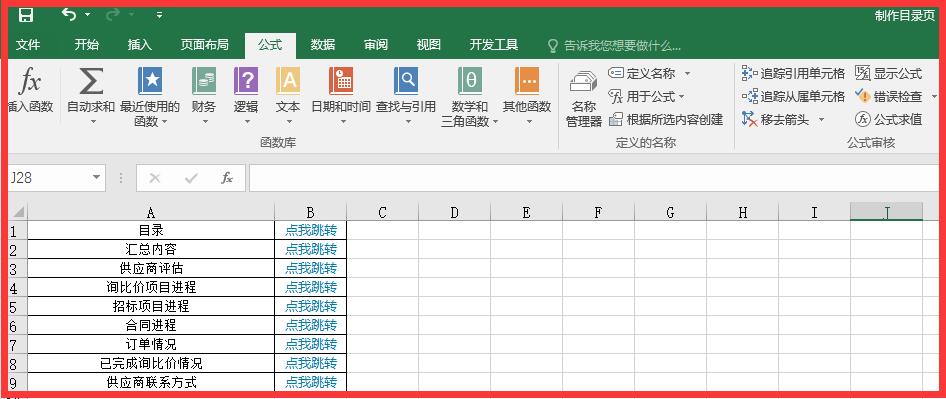Click the 错误检查 button
946x399 pixels.
pos(889,97)
